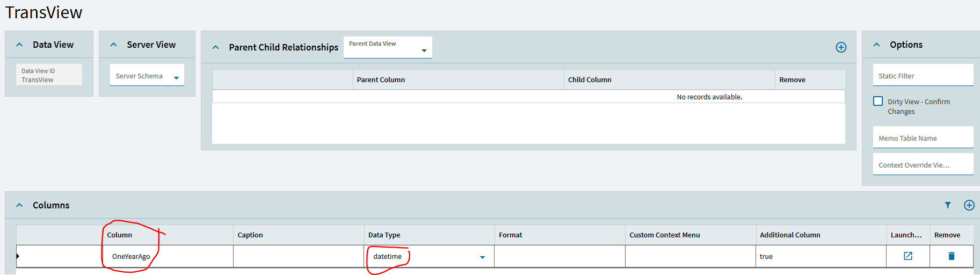This screenshot has width=980, height=275.
Task: Enable Dirty View - Confirm Changes checkbox
Action: coord(878,101)
